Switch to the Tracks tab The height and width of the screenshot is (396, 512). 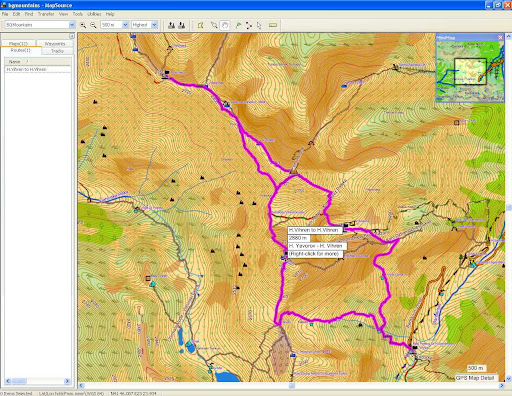tap(57, 51)
